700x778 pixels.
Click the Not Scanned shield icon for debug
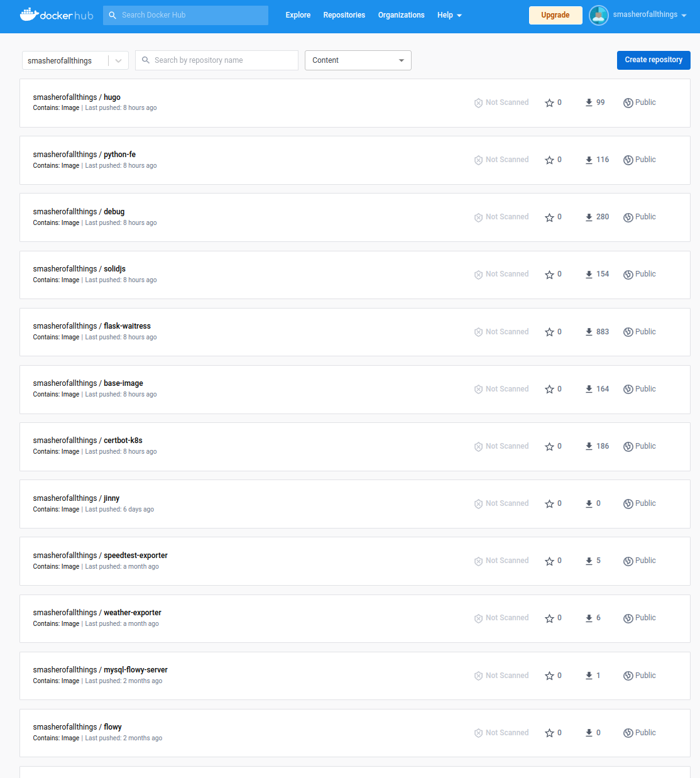coord(478,217)
